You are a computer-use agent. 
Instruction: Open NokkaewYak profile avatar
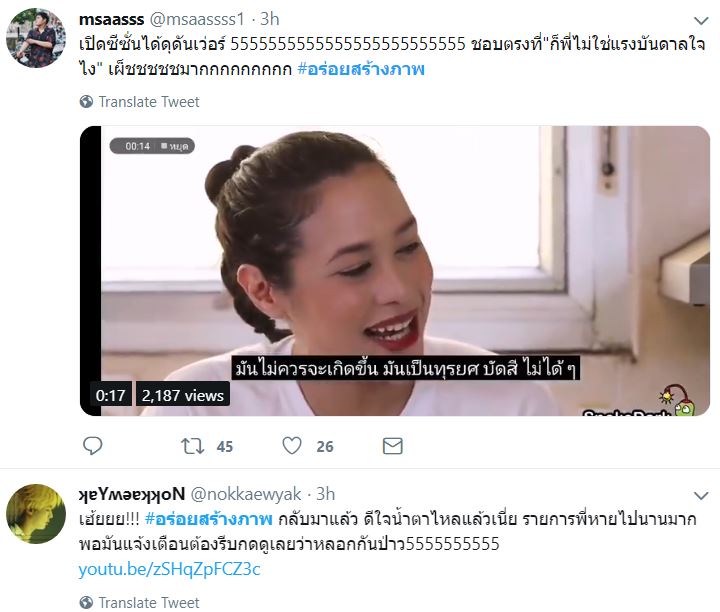[36, 514]
